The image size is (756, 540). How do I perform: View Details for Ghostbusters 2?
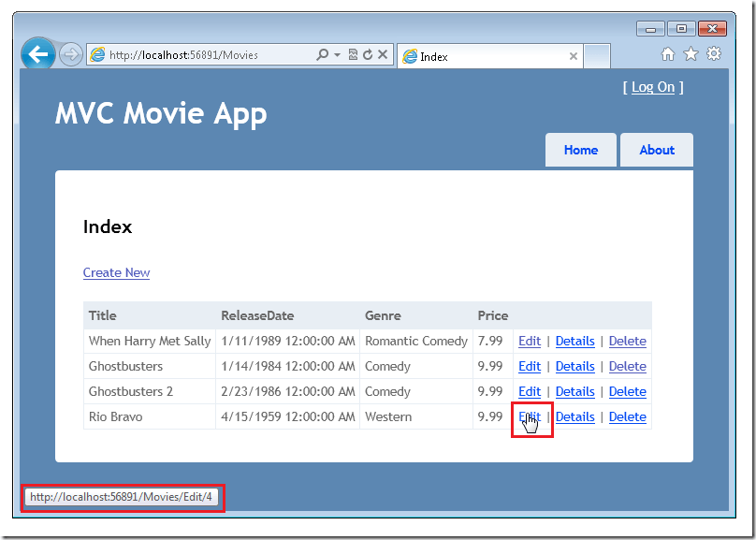(x=574, y=391)
